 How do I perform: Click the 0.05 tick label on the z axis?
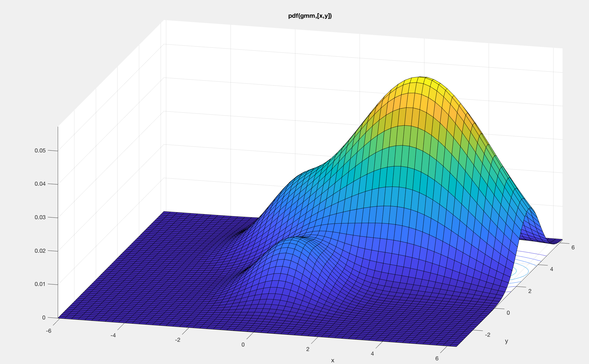click(40, 150)
